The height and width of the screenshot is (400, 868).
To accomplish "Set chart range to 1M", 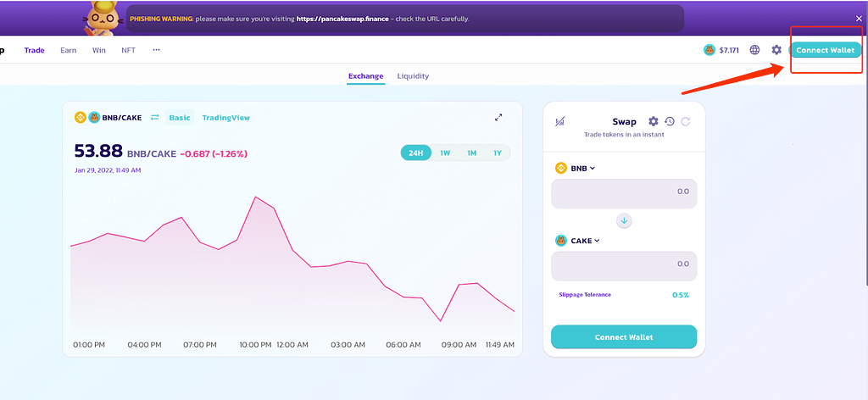I will pyautogui.click(x=471, y=153).
